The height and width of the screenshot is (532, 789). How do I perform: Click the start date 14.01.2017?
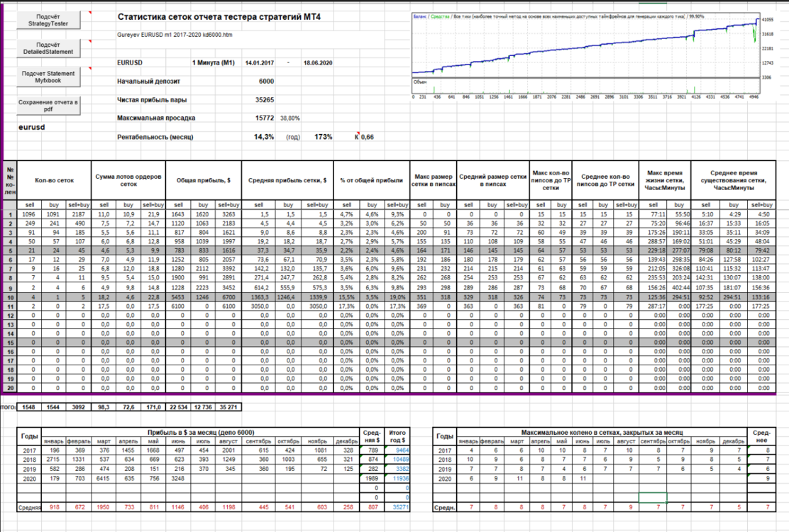pyautogui.click(x=260, y=63)
